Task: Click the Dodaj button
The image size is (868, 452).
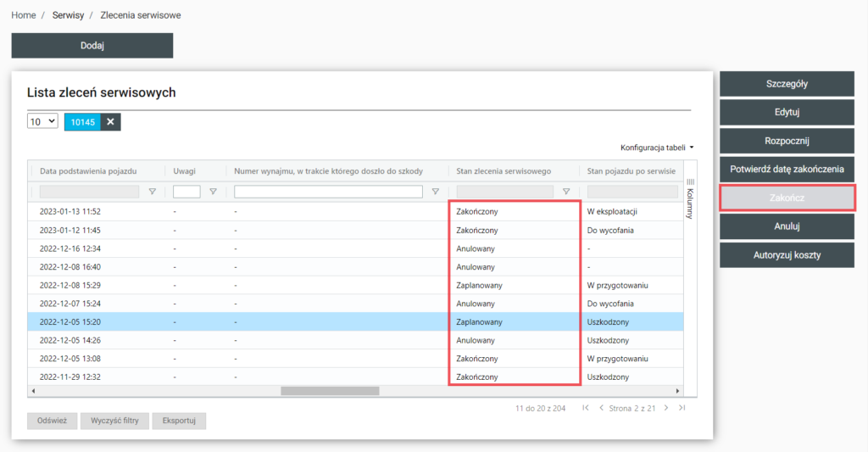Action: tap(92, 46)
